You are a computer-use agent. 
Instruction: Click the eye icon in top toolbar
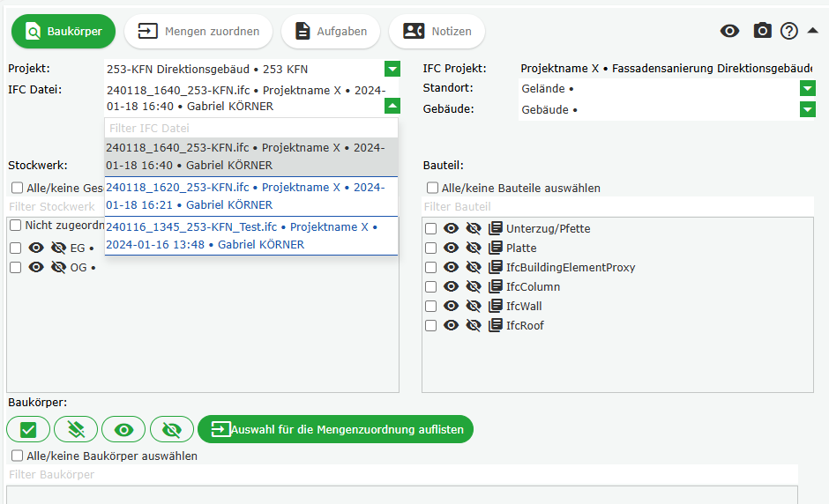pyautogui.click(x=729, y=31)
